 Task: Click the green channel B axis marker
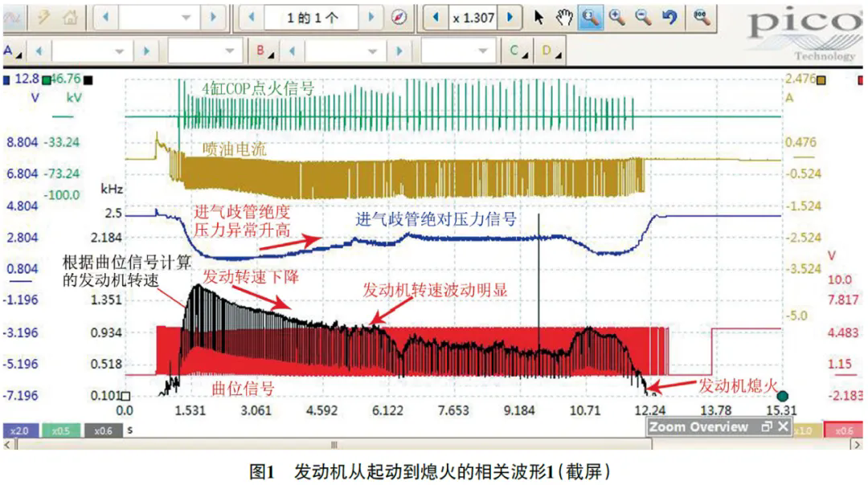47,81
